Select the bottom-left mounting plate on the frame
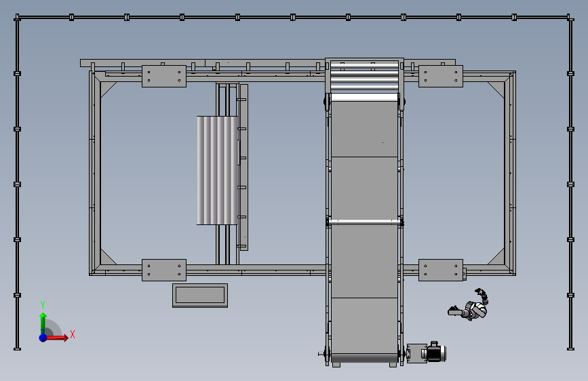Viewport: 588px width, 381px height. pyautogui.click(x=164, y=270)
